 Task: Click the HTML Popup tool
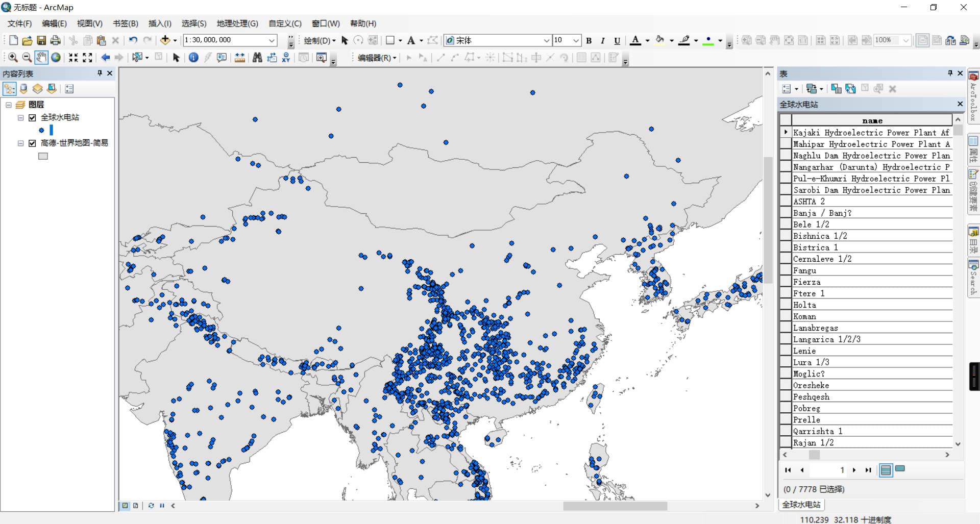222,58
